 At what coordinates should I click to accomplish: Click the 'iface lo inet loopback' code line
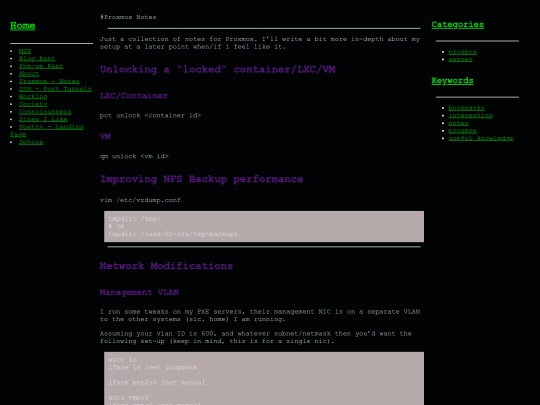point(153,367)
